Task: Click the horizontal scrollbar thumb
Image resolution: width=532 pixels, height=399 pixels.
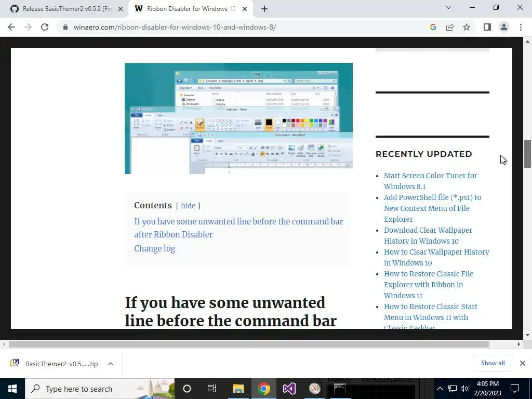Action: click(x=249, y=344)
